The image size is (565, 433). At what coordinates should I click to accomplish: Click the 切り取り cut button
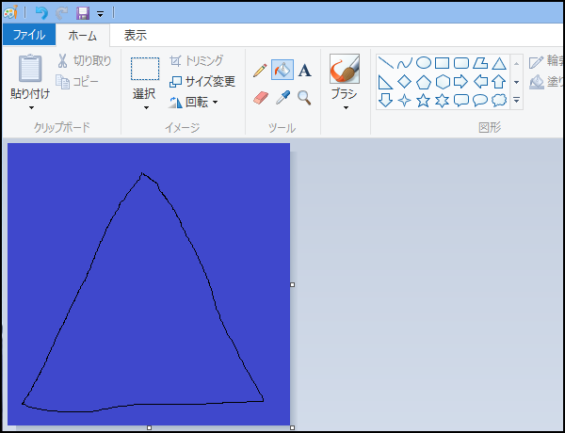(x=85, y=61)
